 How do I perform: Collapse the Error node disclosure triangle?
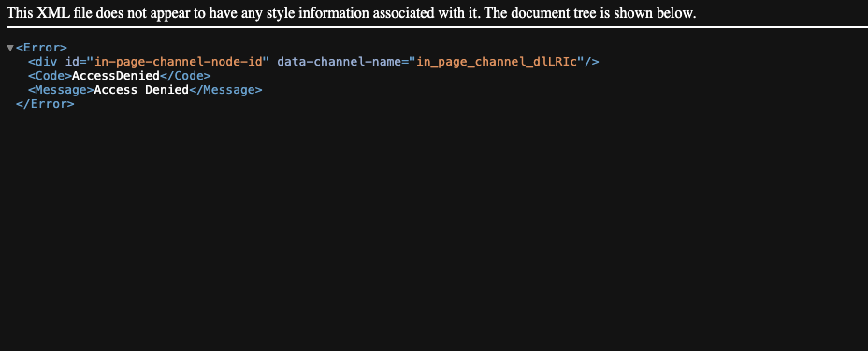click(10, 48)
